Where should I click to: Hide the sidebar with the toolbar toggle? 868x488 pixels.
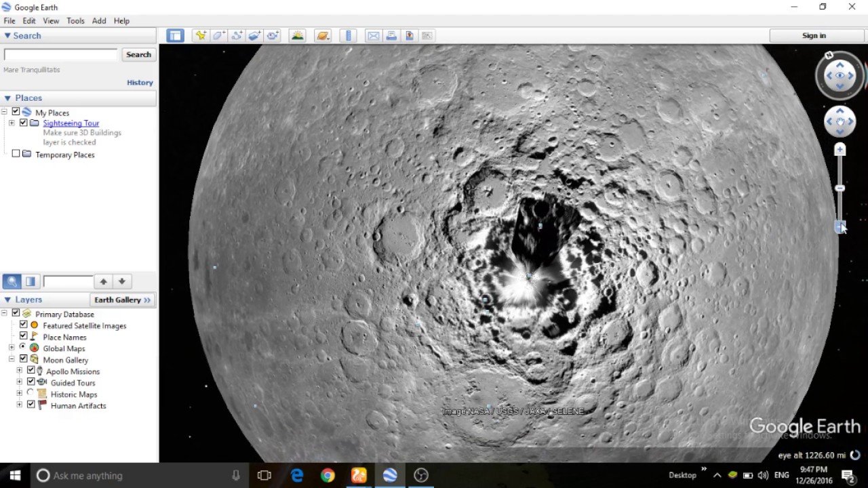pyautogui.click(x=175, y=36)
